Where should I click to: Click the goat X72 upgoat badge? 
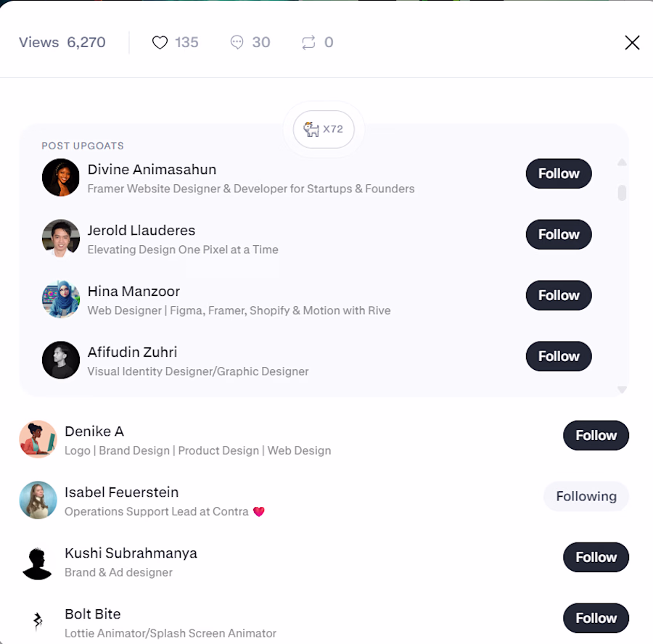[x=324, y=129]
